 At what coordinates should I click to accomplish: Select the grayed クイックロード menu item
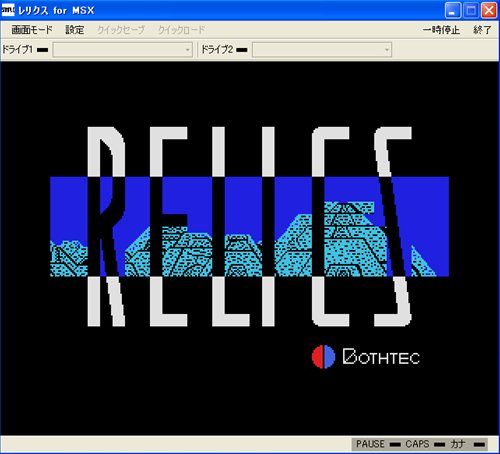181,30
